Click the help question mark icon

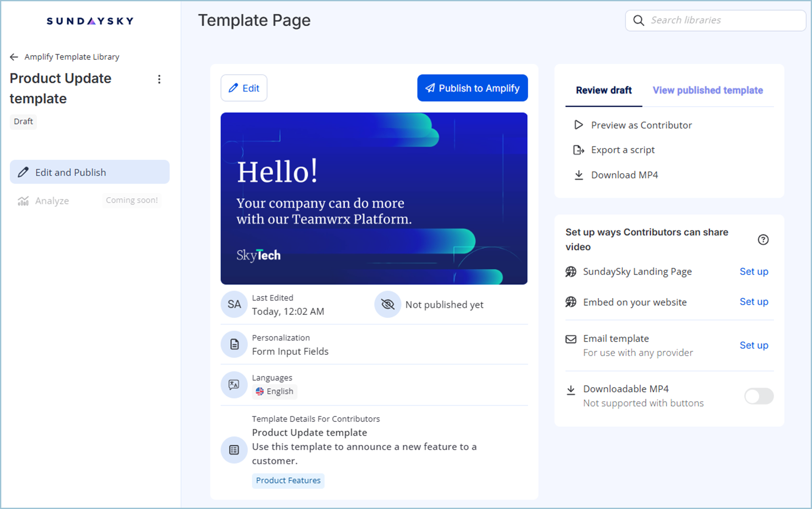(763, 240)
